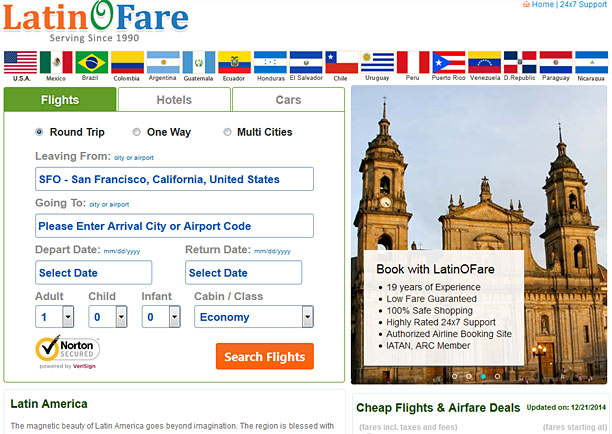Expand the Adult count dropdown
612x434 pixels.
(55, 317)
